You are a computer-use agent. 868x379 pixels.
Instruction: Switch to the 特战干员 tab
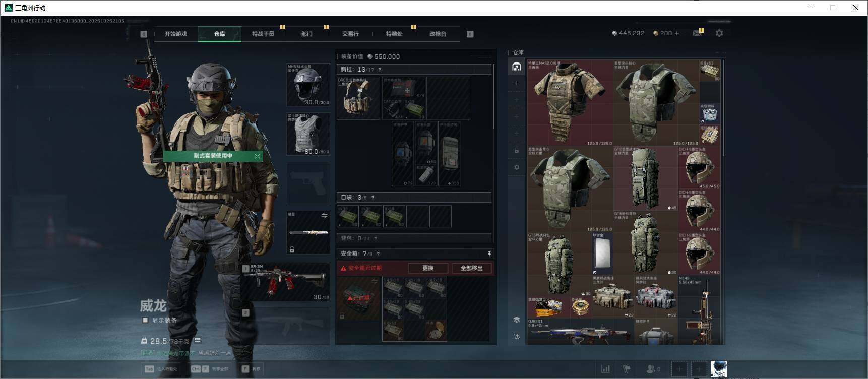click(x=263, y=34)
